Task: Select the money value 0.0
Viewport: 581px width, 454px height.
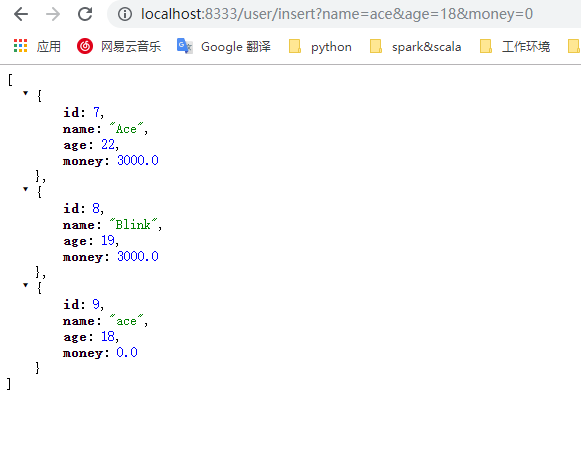Action: pos(127,352)
